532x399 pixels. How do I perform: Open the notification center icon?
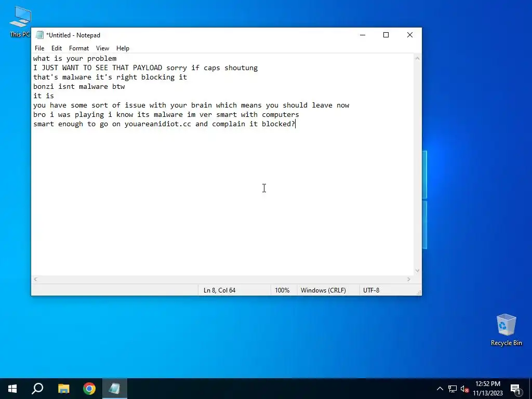(515, 389)
